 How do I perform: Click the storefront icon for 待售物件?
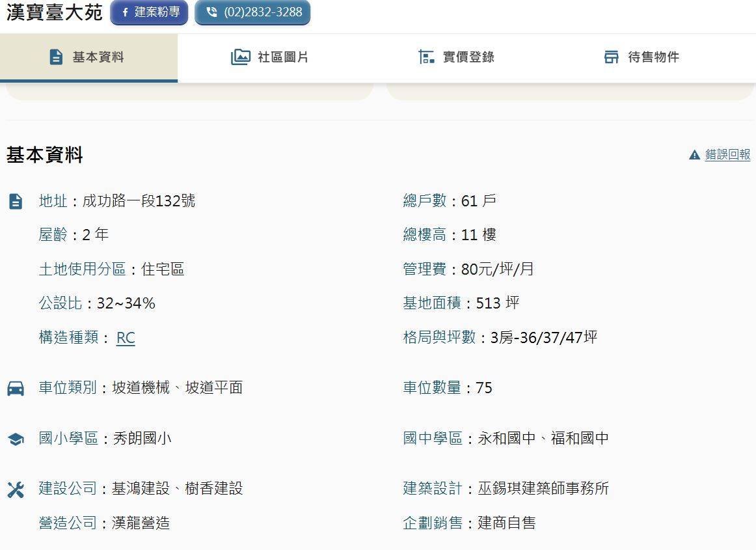point(612,57)
